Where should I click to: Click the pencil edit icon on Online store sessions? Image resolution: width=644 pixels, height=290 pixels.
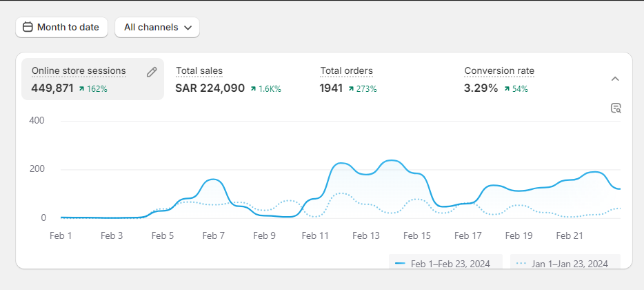pos(152,72)
